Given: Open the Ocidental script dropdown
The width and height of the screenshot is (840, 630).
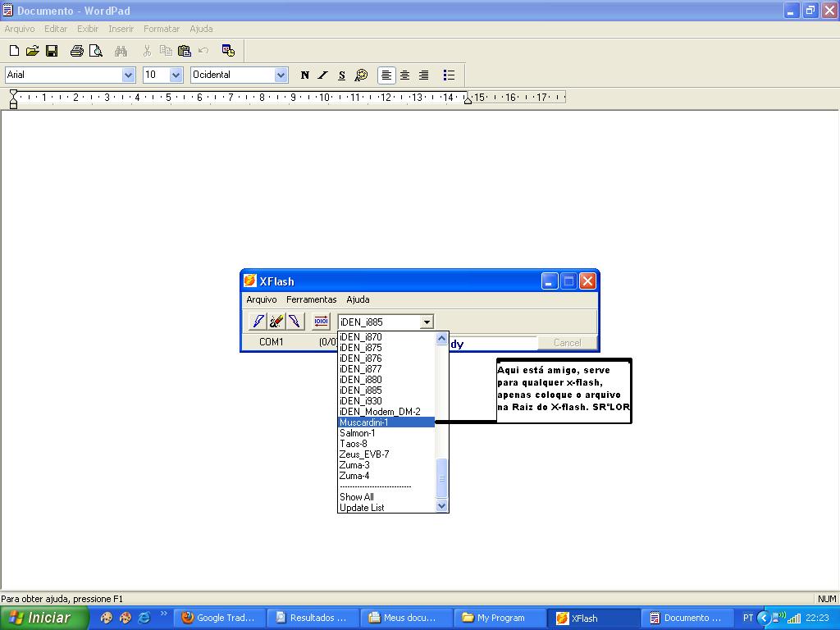Looking at the screenshot, I should coord(281,75).
